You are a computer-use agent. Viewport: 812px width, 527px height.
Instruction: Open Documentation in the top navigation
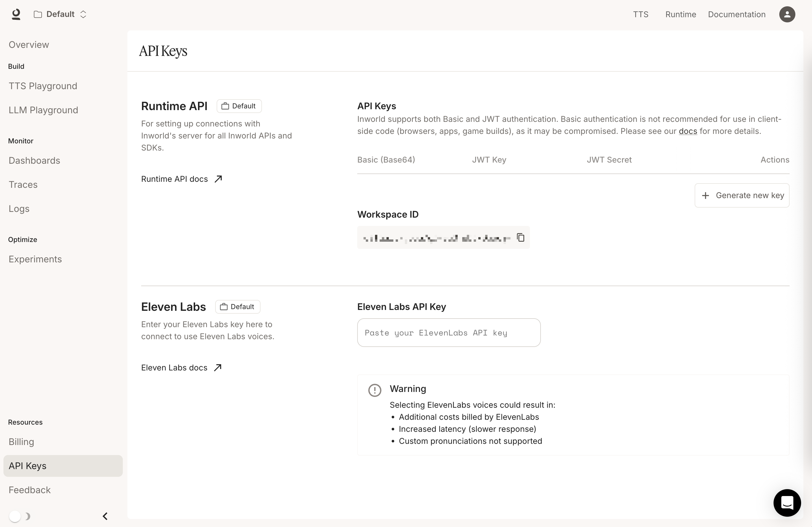(x=736, y=14)
